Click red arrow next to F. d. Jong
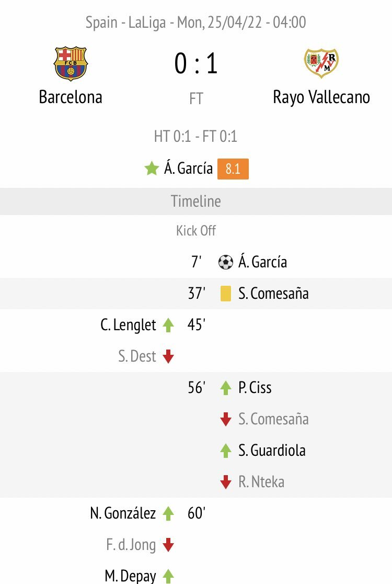The width and height of the screenshot is (392, 584). pos(168,545)
